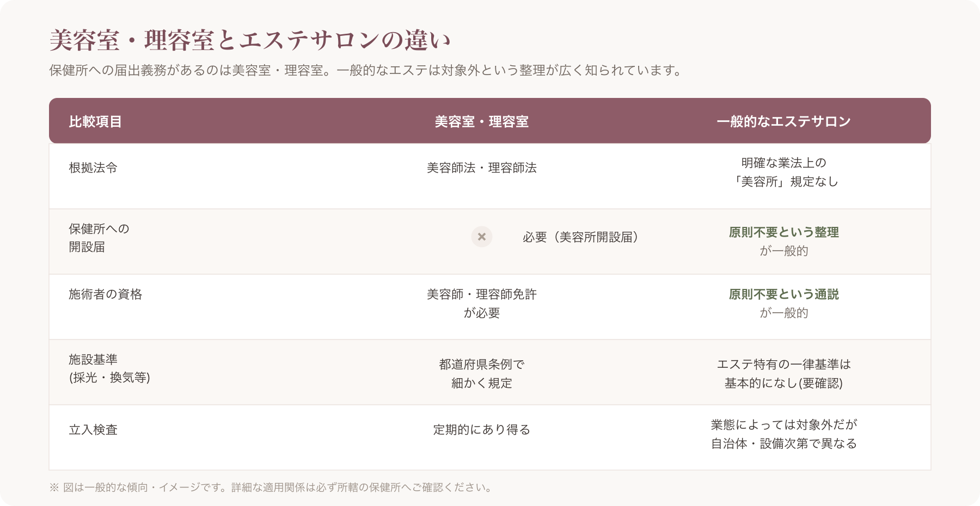
Task: Click the main title 美容室・理容室とエステサロンの違い
Action: (x=250, y=40)
